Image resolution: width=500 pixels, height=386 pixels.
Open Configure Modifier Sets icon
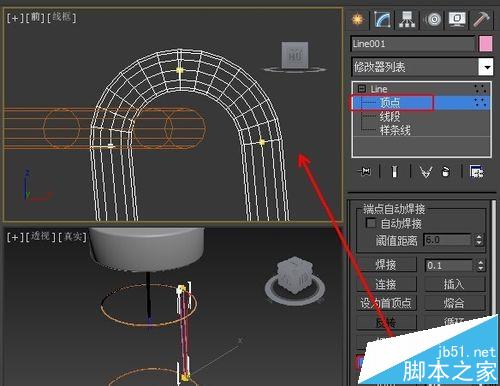476,172
